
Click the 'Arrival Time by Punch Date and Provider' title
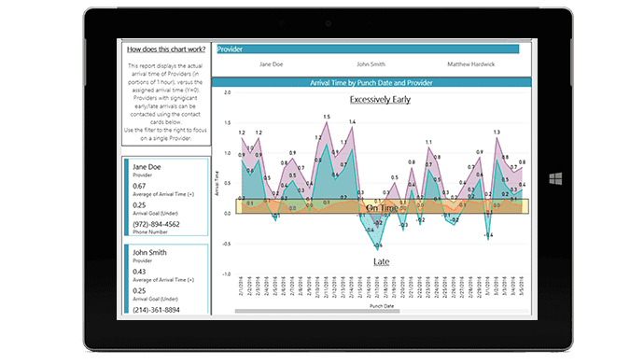(x=371, y=82)
